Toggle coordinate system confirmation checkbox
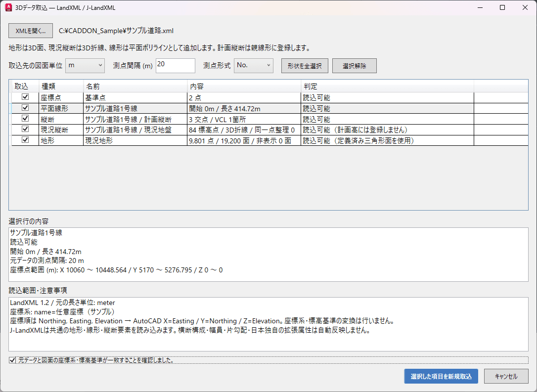 [x=12, y=360]
